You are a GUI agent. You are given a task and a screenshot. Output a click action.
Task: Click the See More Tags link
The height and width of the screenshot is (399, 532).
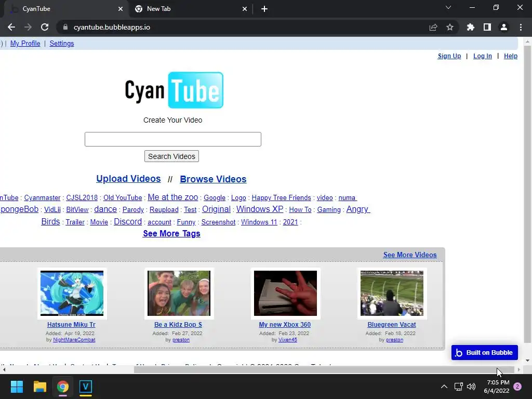[171, 234]
